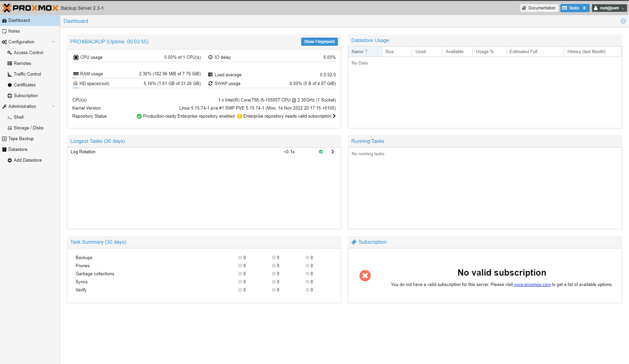This screenshot has height=364, width=629.
Task: Click the Size column header
Action: coord(397,52)
